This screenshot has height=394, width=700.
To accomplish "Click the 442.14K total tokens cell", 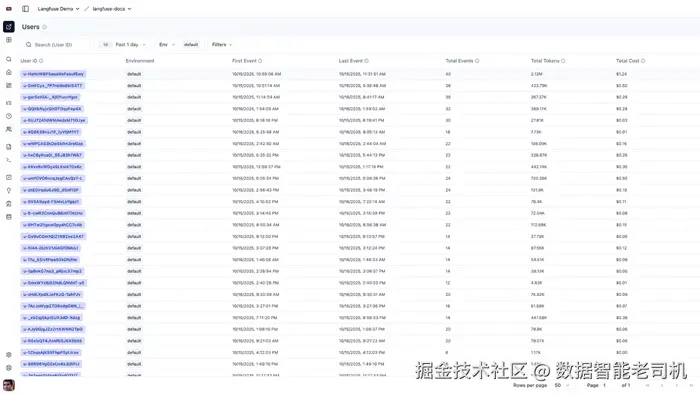I will [539, 167].
